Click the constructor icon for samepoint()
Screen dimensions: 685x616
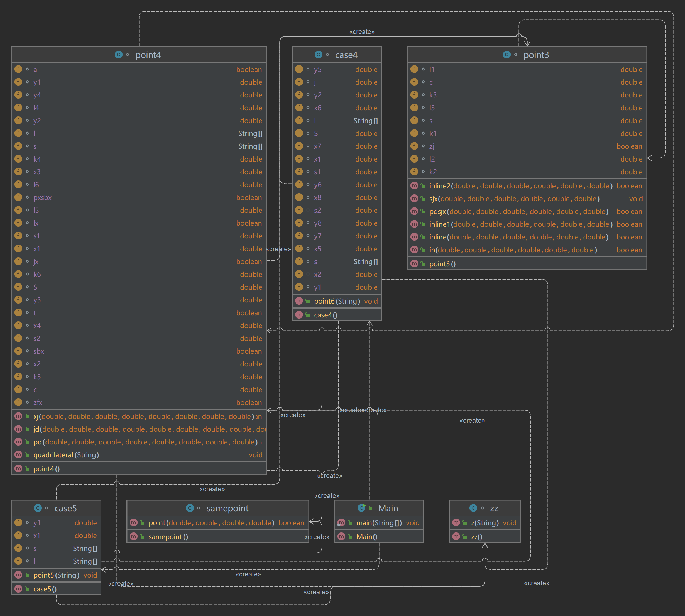click(134, 536)
